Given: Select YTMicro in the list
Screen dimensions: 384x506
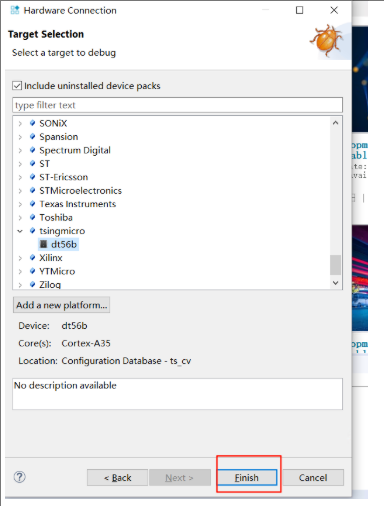Looking at the screenshot, I should tap(57, 271).
